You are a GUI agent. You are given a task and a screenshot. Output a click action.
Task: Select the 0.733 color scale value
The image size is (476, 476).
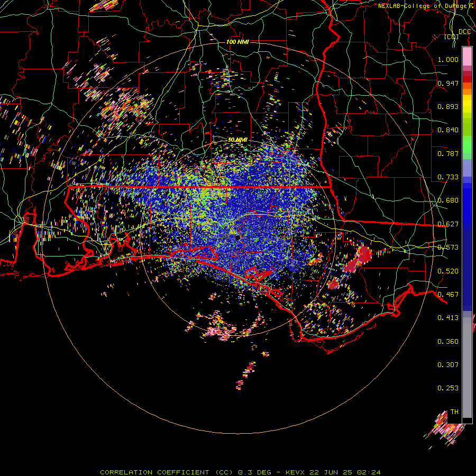tap(448, 177)
